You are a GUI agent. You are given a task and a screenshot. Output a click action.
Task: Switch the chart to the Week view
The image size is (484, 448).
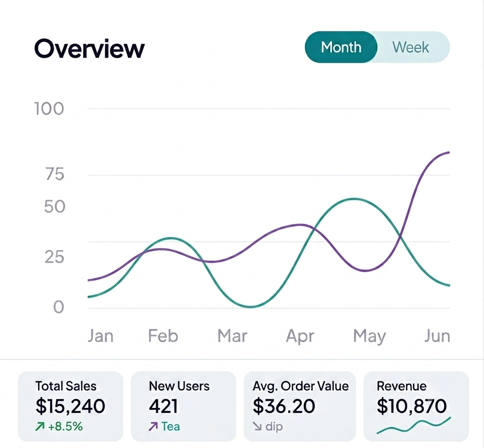click(x=411, y=47)
